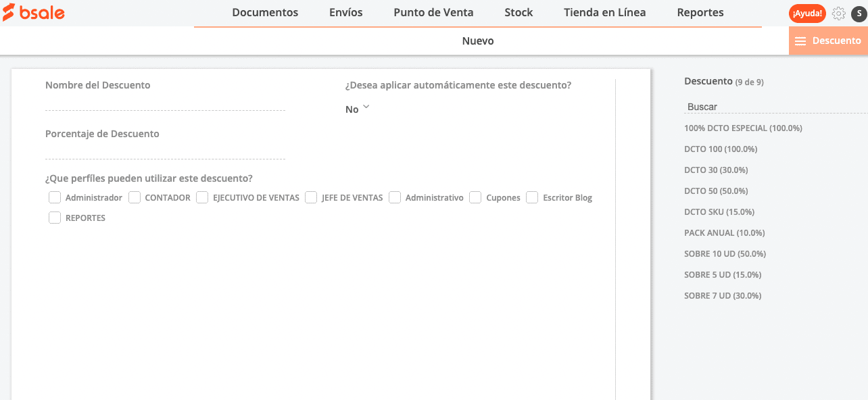Click the ¡Ayuda! help badge
Viewport: 868px width, 400px height.
click(807, 14)
